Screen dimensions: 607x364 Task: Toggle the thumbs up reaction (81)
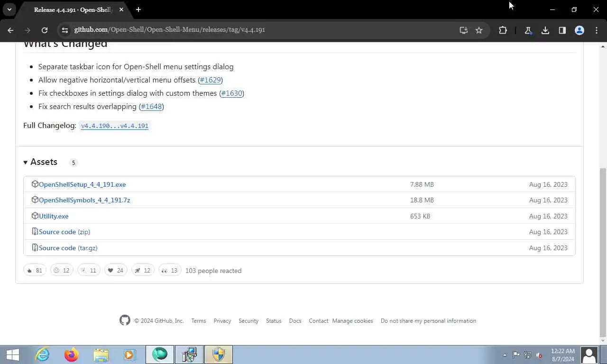pyautogui.click(x=35, y=271)
